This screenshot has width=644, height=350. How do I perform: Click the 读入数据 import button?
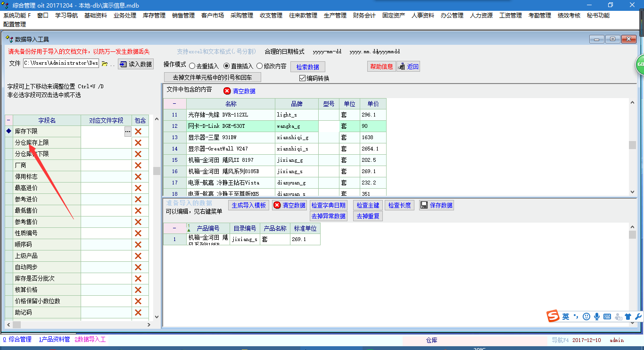click(136, 64)
